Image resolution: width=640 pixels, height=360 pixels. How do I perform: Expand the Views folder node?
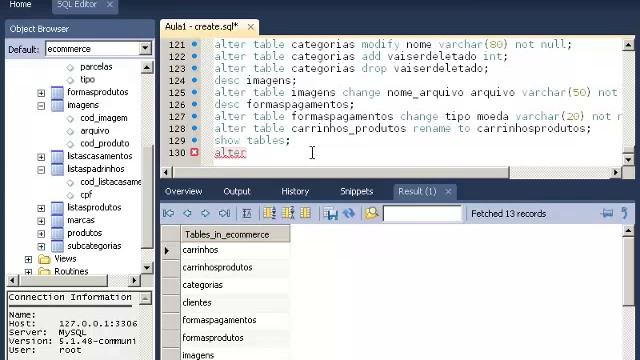28,259
